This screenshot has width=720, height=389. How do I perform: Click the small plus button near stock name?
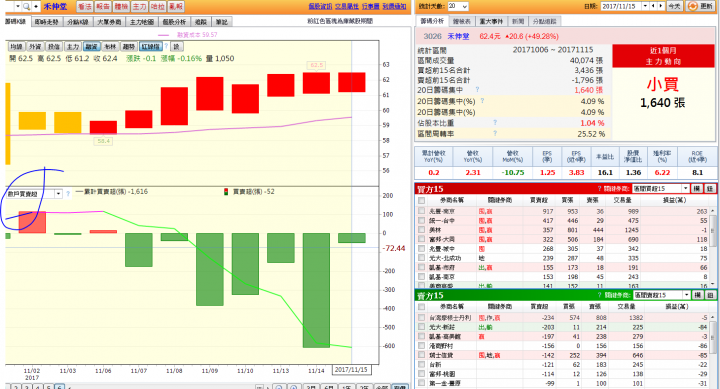pyautogui.click(x=36, y=6)
